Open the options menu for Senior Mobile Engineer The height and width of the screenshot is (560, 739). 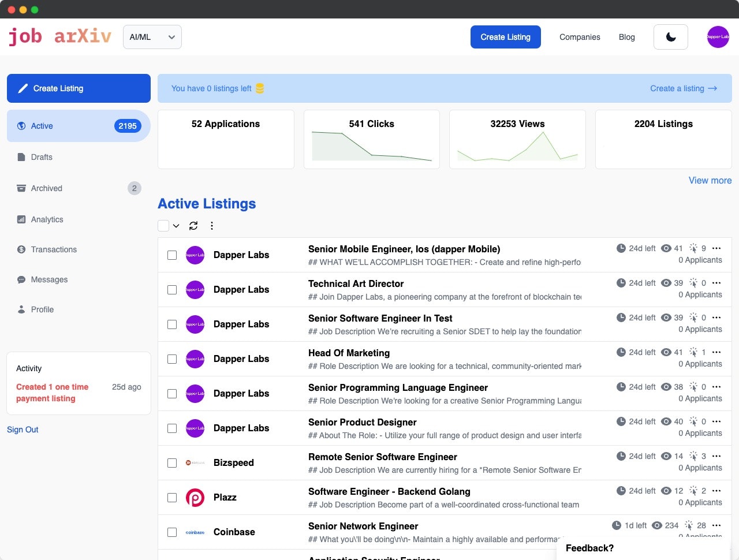pos(716,248)
